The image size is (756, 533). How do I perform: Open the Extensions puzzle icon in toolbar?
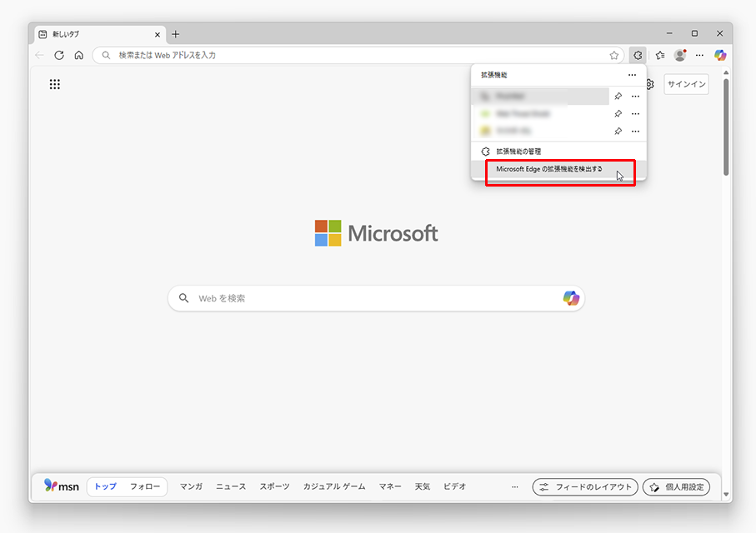638,56
